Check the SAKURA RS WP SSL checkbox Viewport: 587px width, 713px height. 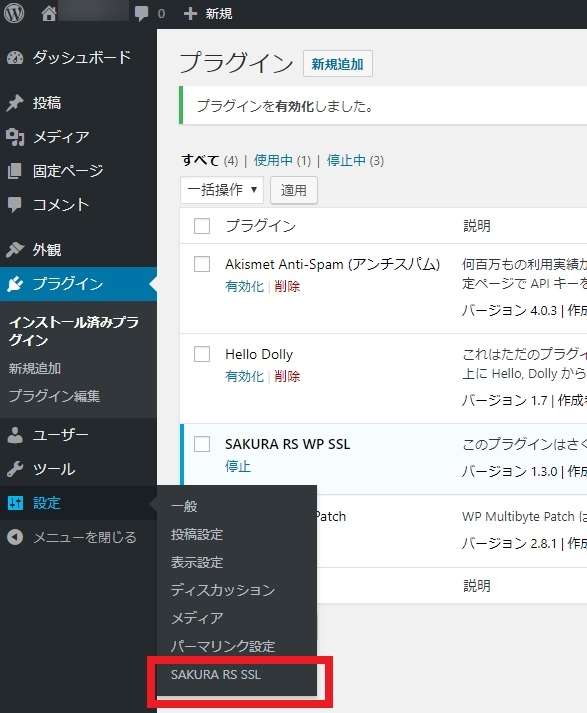click(x=201, y=444)
